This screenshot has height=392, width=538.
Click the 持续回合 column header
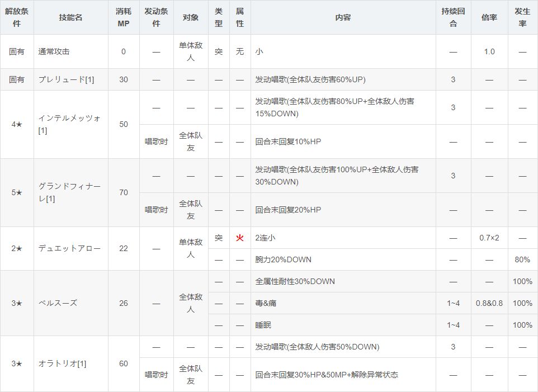click(x=453, y=17)
